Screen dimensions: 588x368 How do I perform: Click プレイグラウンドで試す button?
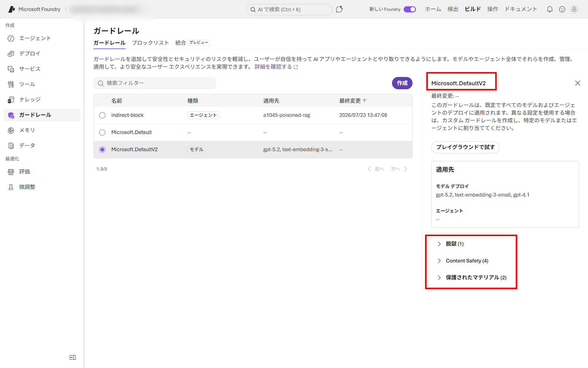[x=466, y=147]
